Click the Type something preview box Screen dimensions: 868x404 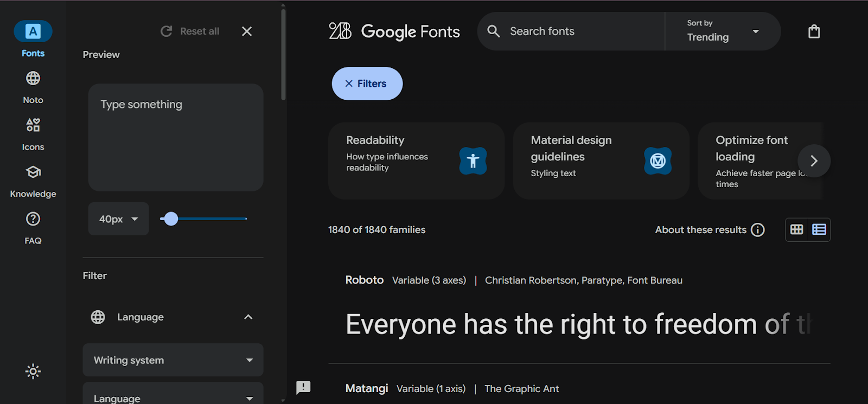click(x=176, y=137)
